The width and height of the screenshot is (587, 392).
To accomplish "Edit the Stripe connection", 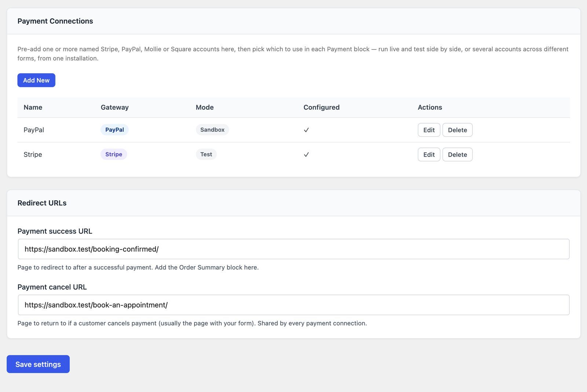I will 429,154.
